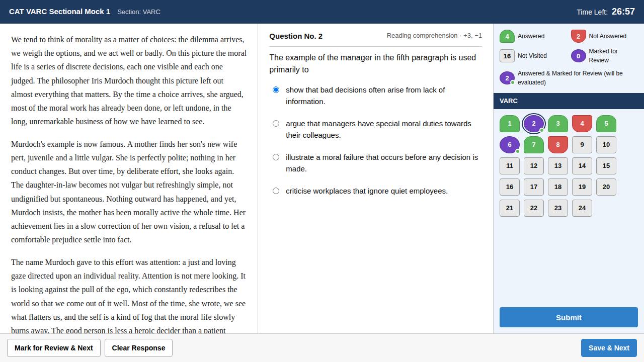644x362 pixels.
Task: Open marked-for-review question 6
Action: point(510,145)
